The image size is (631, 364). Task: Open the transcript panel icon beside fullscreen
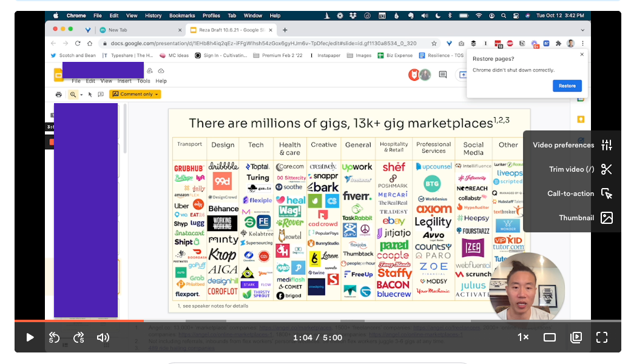pos(576,337)
